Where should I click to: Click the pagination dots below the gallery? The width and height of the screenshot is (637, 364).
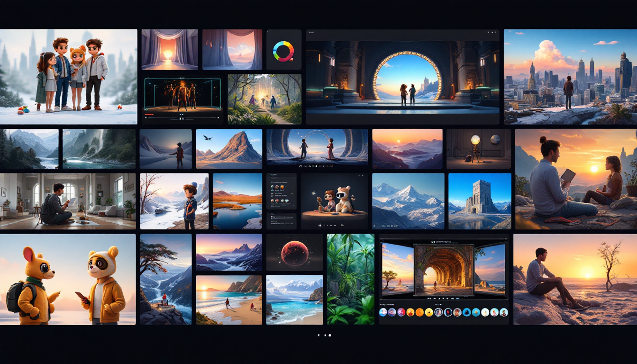(x=325, y=335)
